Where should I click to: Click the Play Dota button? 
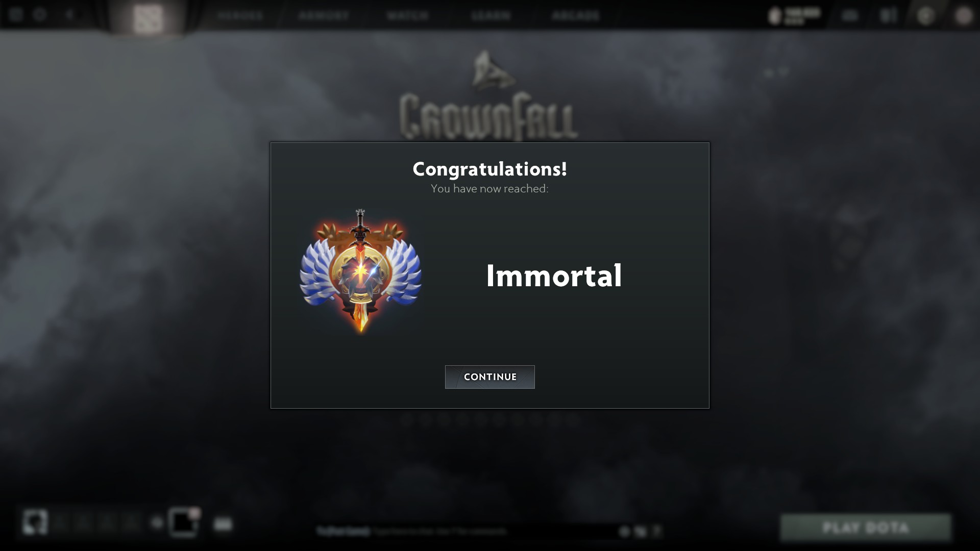(x=866, y=528)
